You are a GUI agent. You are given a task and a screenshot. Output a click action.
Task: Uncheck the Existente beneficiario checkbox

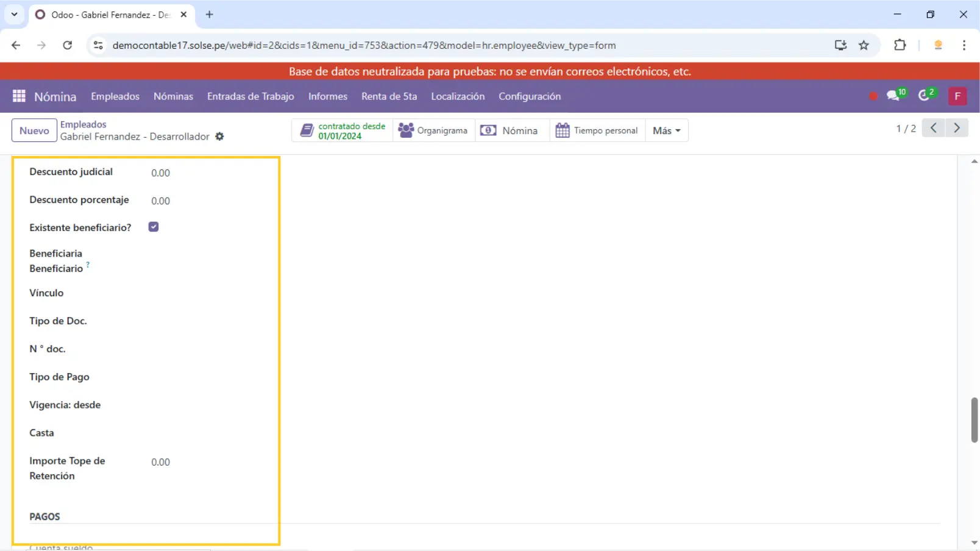(154, 227)
